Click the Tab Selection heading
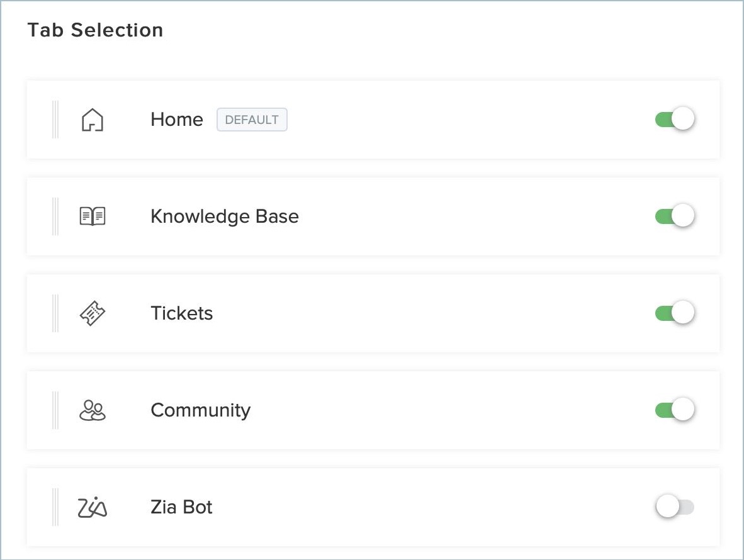 coord(95,30)
